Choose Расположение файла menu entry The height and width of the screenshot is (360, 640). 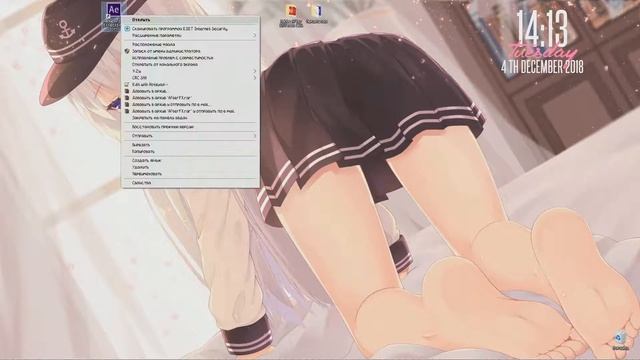[x=190, y=44]
